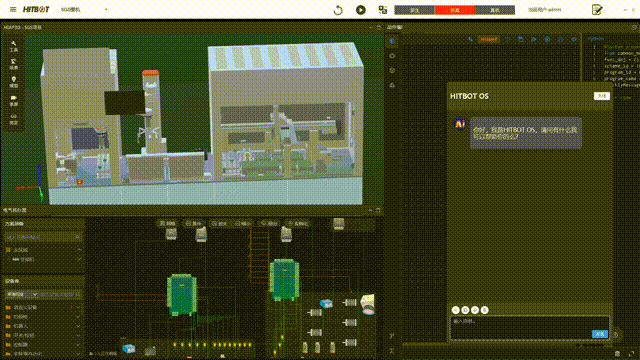Viewport: 640px width, 360px height.
Task: Open the device library filter dropdown
Action: pos(22,294)
